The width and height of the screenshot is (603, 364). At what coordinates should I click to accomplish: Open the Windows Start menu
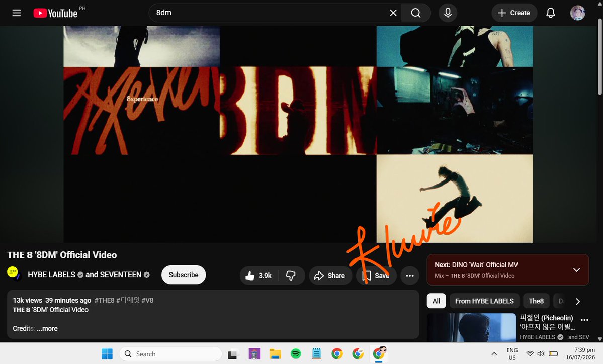coord(107,354)
